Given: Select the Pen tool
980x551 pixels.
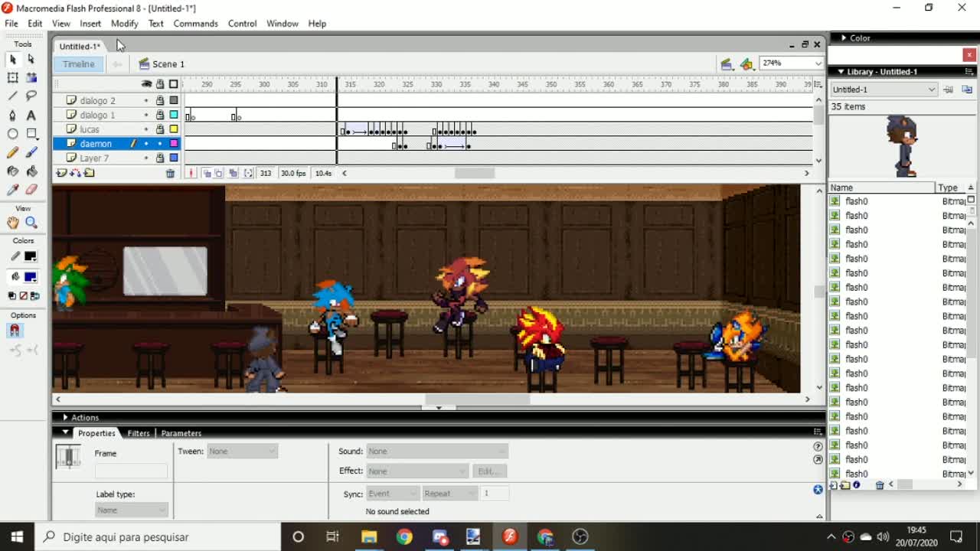Looking at the screenshot, I should (12, 115).
